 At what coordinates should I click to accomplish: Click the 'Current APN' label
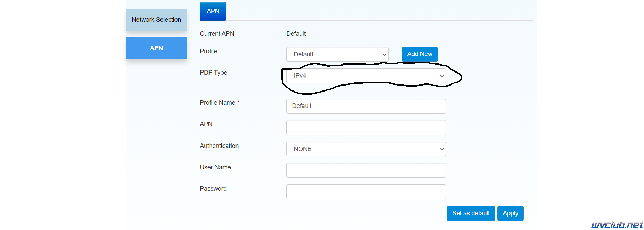click(217, 34)
